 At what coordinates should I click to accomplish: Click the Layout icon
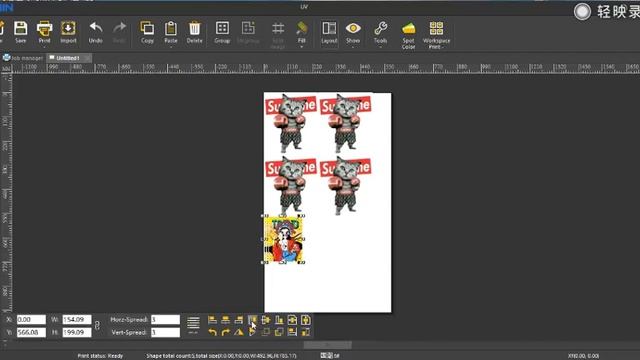[x=329, y=32]
